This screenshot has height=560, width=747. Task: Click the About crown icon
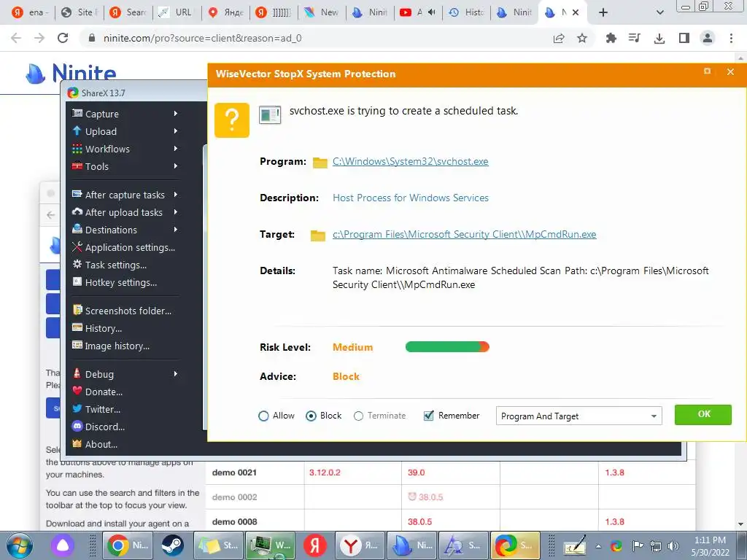click(x=77, y=444)
